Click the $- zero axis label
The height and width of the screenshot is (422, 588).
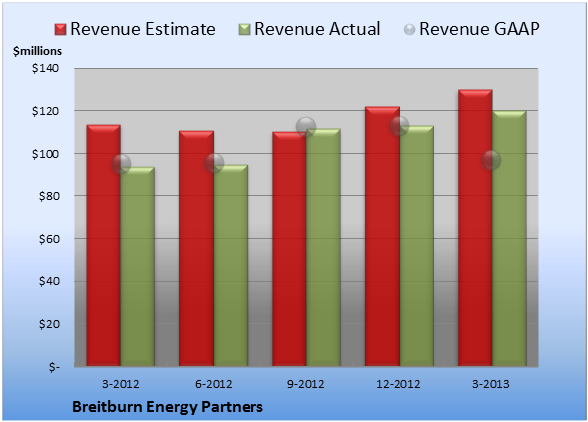54,367
